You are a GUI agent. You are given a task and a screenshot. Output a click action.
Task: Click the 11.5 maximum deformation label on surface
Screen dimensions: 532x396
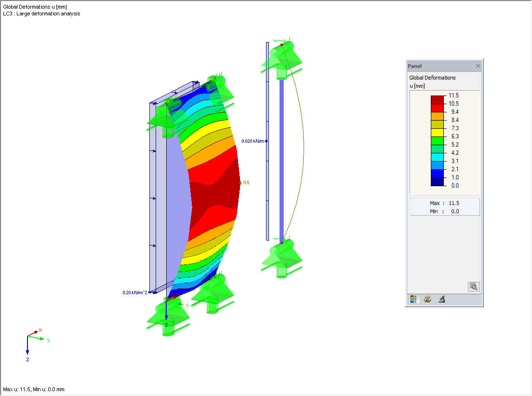click(x=246, y=183)
